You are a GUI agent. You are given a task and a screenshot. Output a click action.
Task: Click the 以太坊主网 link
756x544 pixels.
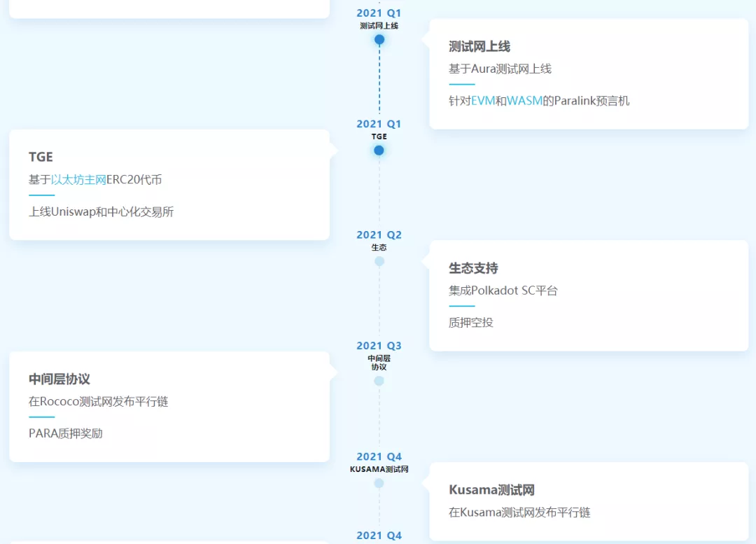pyautogui.click(x=80, y=179)
